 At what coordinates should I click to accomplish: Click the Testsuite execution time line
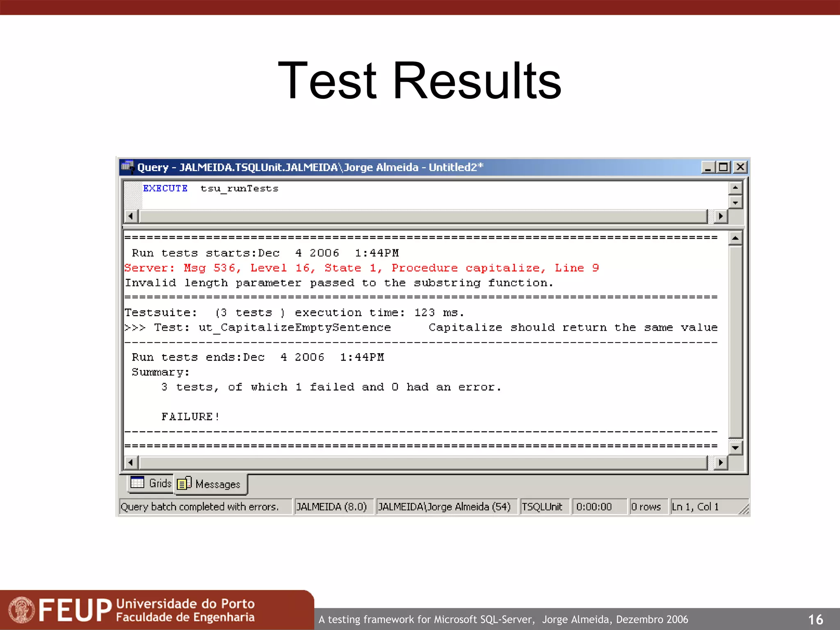(x=294, y=313)
